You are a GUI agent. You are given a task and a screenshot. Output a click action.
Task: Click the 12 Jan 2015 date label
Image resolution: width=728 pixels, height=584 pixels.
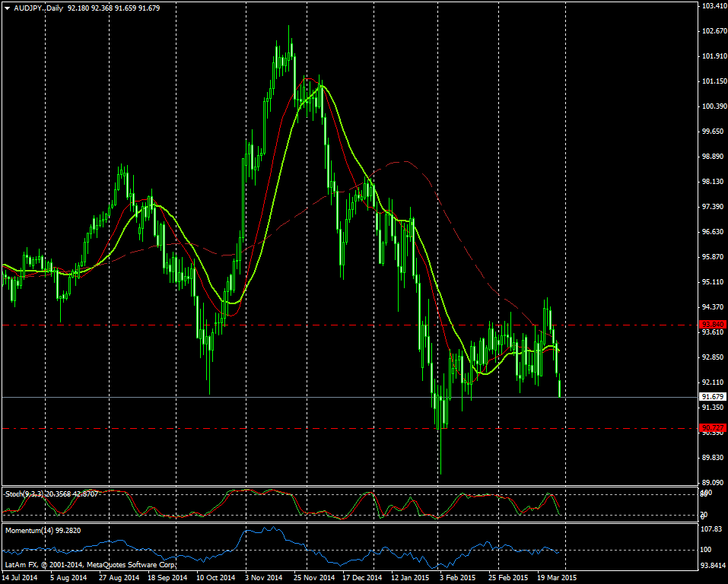tap(409, 577)
